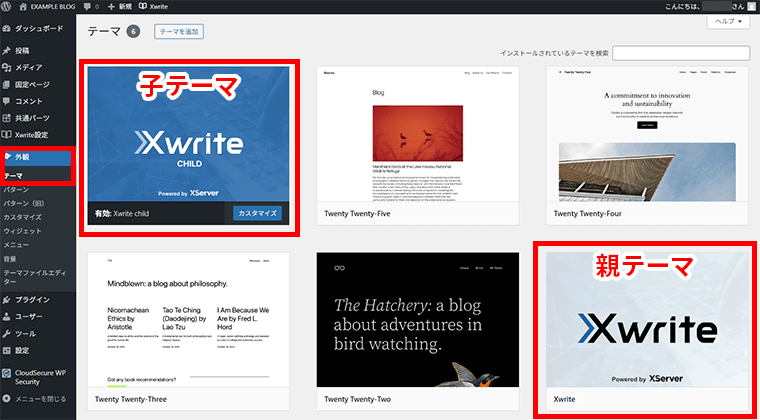Click the 外観 paintbrush icon
The image size is (760, 420).
[x=7, y=156]
